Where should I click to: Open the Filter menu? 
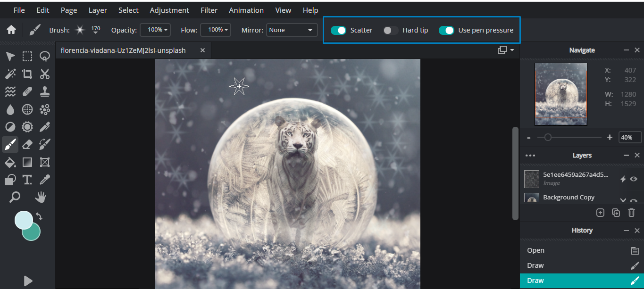(x=209, y=10)
